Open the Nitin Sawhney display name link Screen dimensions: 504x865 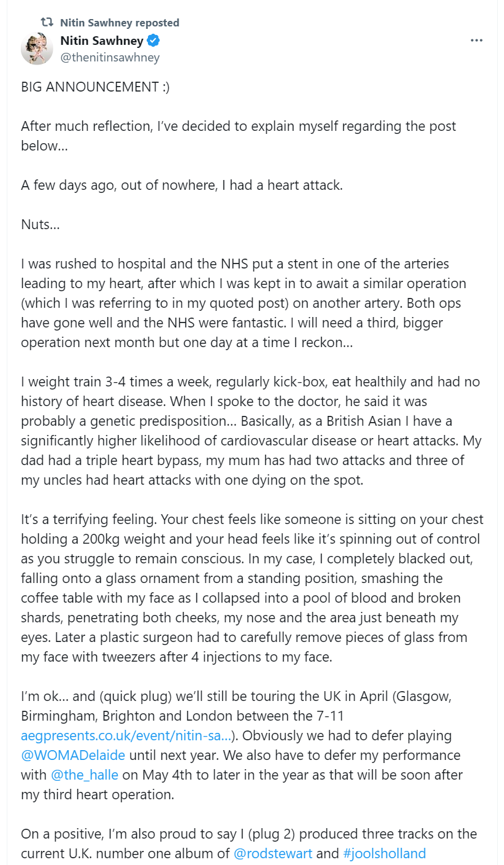click(102, 41)
